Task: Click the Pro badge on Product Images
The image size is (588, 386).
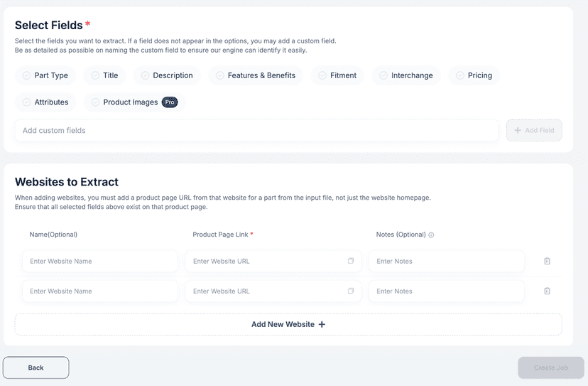Action: 170,102
